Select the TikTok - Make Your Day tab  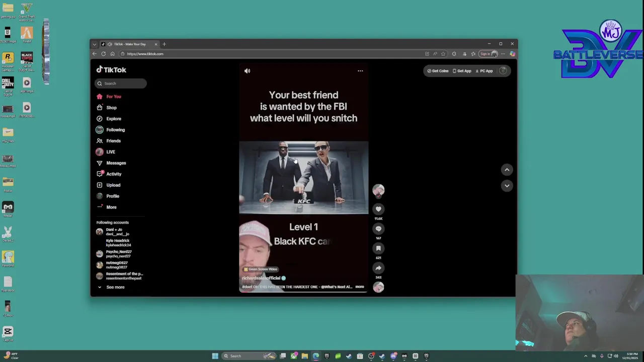pos(129,44)
